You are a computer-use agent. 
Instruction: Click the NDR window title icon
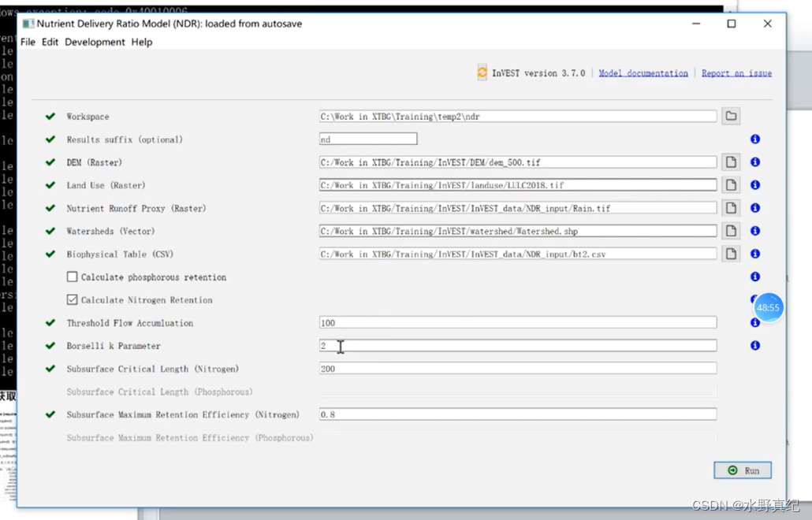[x=28, y=24]
